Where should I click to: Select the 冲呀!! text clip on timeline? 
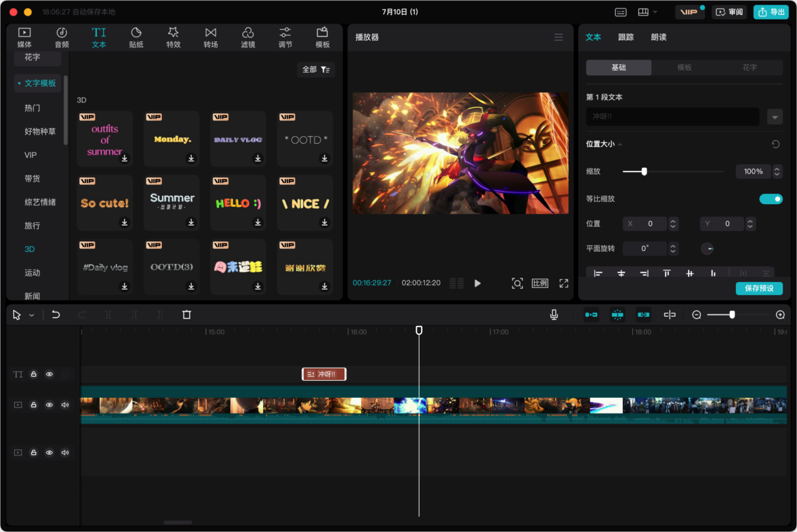[x=324, y=375]
